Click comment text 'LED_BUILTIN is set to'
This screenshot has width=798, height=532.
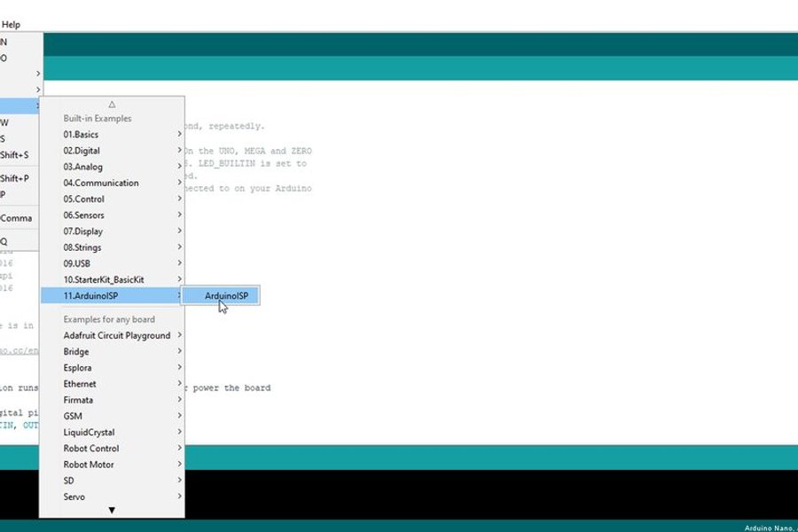click(x=253, y=163)
